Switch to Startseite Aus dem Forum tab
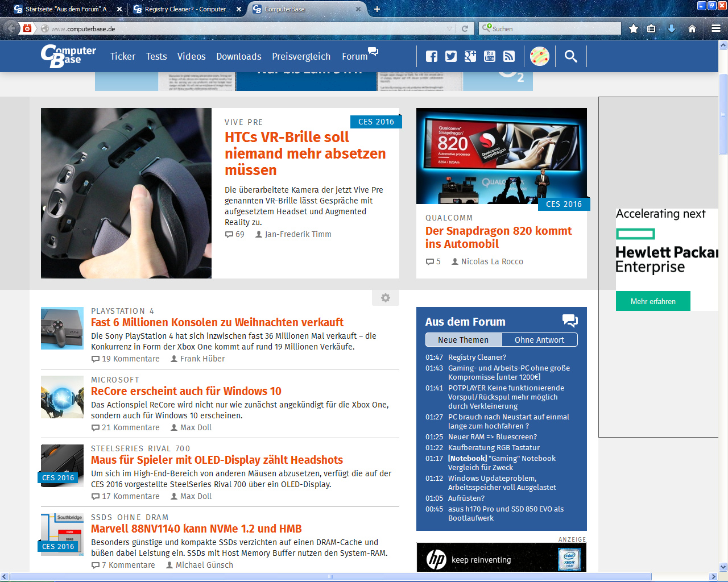Viewport: 728px width, 582px height. coord(67,9)
